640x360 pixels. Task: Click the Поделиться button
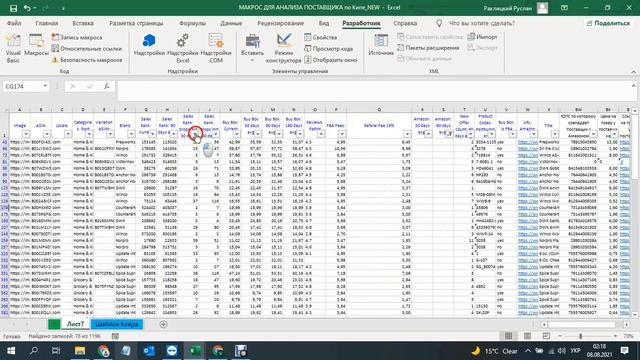(608, 23)
